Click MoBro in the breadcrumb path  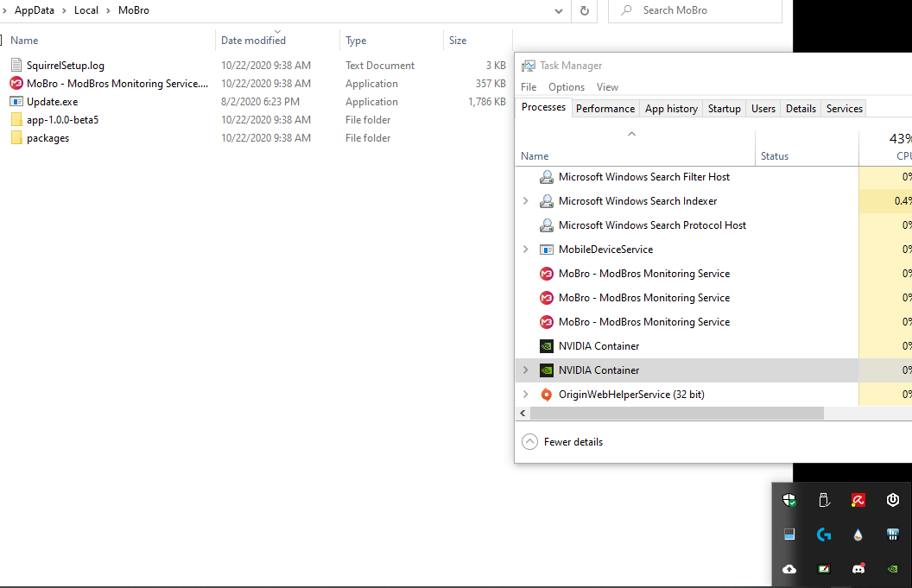[x=134, y=10]
